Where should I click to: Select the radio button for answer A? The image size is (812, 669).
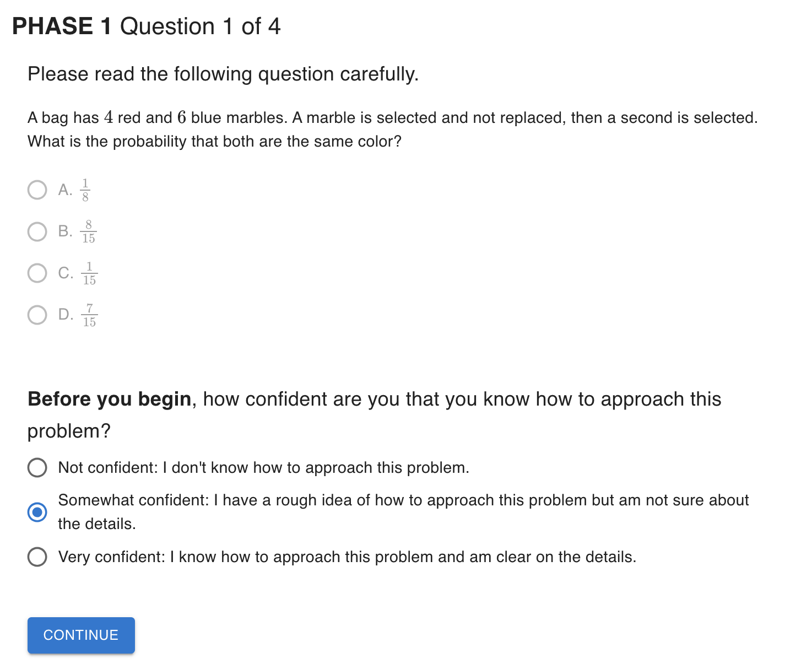37,190
